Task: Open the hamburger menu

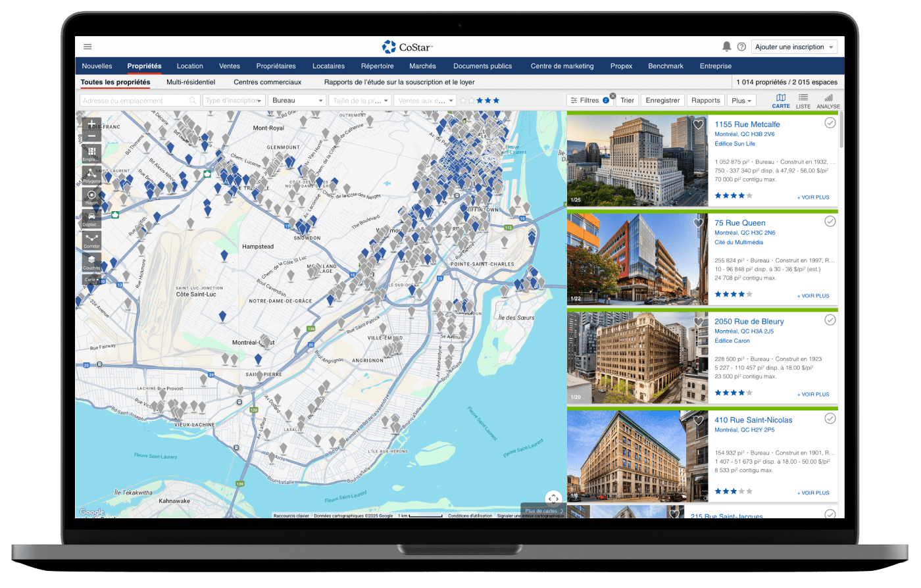Action: (x=87, y=47)
